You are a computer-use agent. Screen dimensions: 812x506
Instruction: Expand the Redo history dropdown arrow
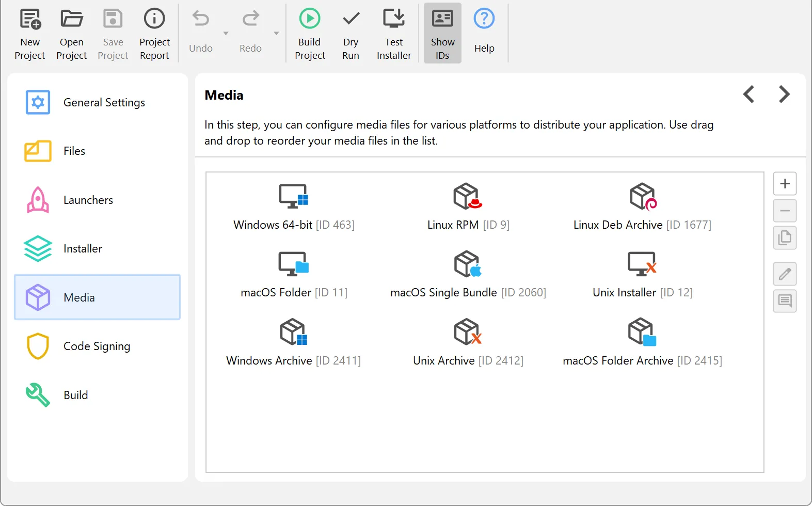(x=276, y=34)
